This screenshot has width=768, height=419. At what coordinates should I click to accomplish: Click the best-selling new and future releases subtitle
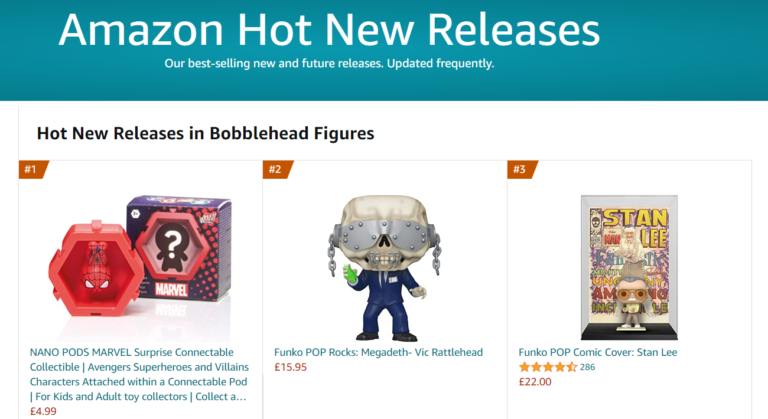329,64
